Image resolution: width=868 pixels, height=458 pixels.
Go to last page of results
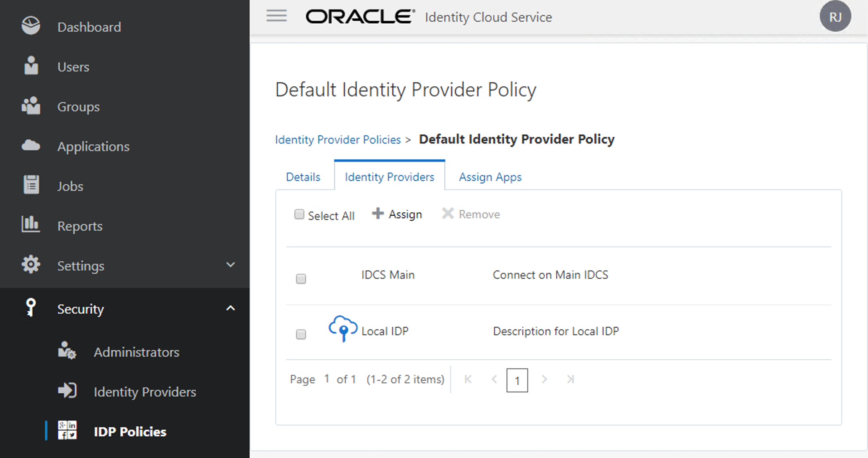(x=570, y=379)
